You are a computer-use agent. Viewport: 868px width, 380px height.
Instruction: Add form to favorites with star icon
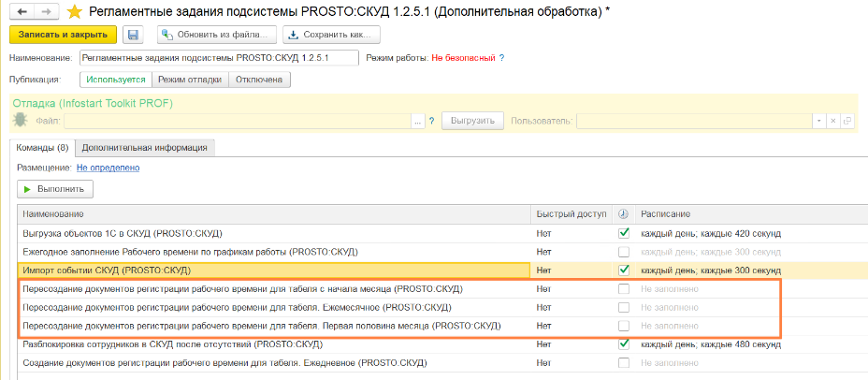74,11
